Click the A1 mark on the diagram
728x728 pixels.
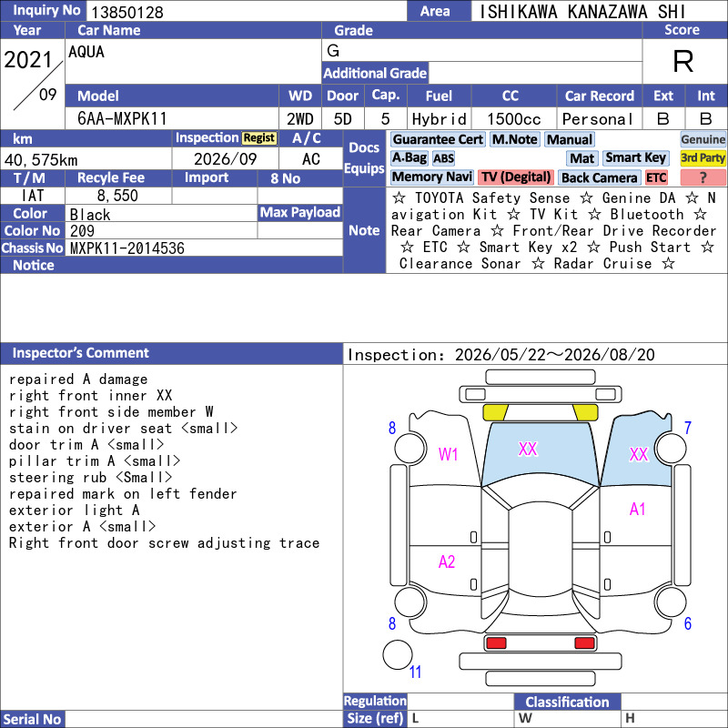pos(638,510)
